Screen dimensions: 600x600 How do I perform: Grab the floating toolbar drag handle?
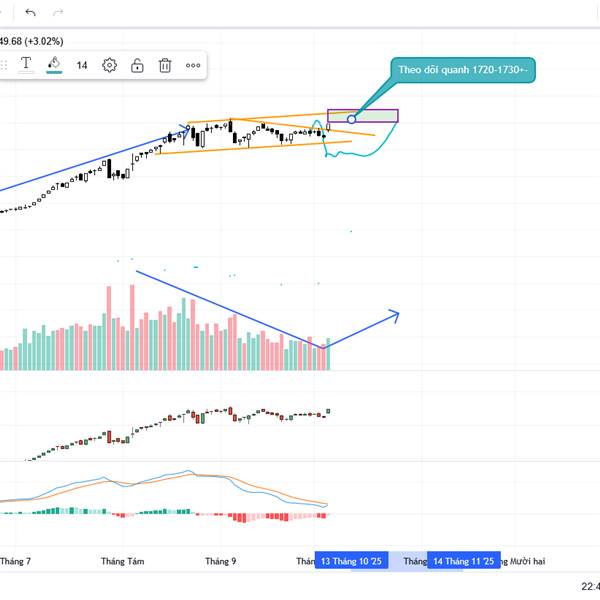(x=4, y=66)
